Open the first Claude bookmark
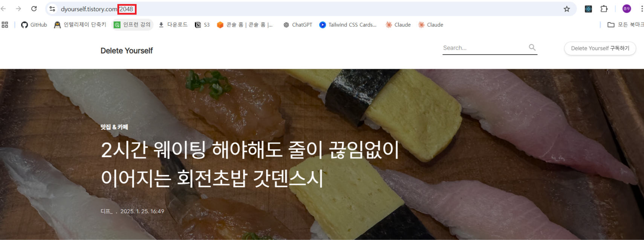The height and width of the screenshot is (240, 644). (398, 25)
